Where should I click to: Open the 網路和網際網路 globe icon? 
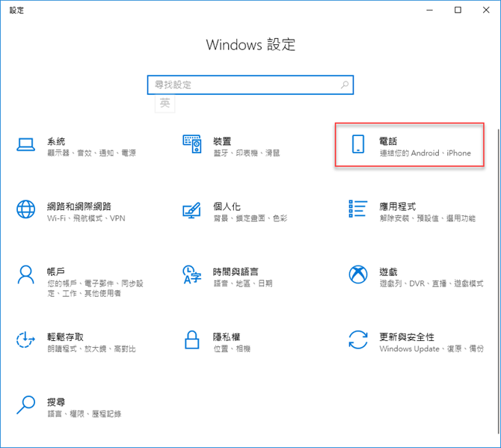click(x=25, y=209)
